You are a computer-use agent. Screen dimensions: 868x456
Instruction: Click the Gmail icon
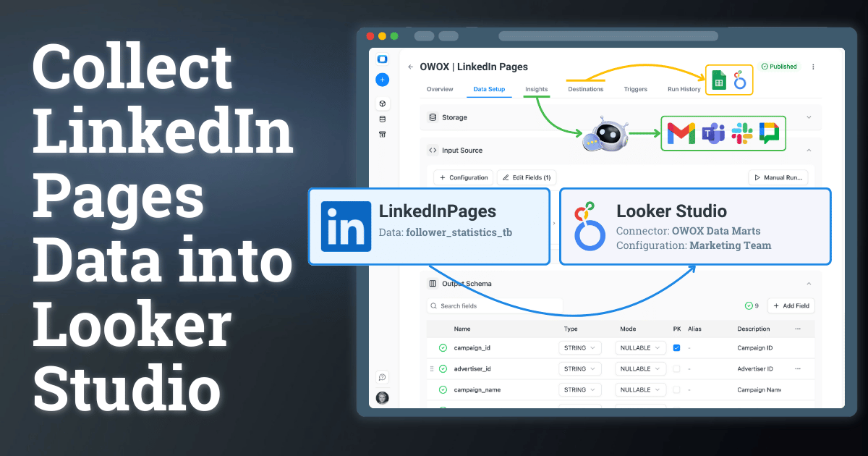coord(681,133)
